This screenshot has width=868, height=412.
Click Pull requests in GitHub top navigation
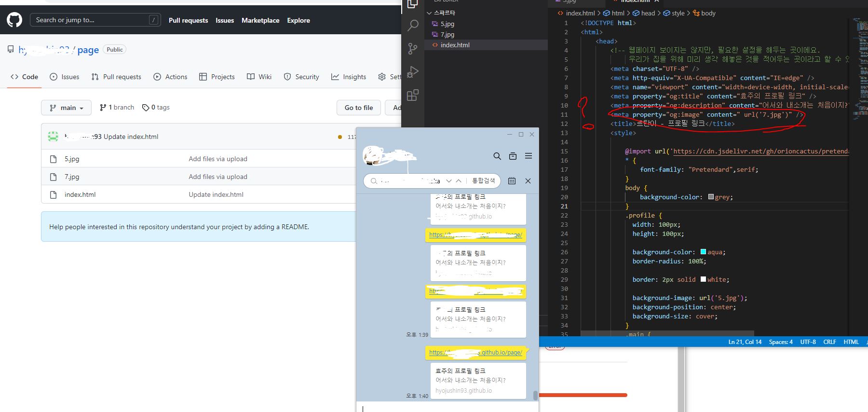[x=188, y=20]
